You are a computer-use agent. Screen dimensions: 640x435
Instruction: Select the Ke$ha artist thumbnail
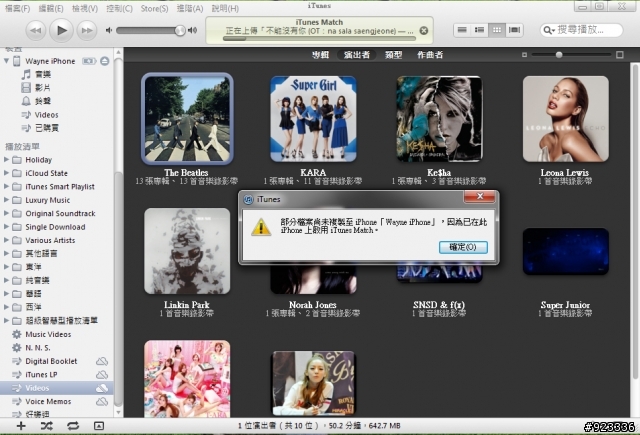tap(440, 119)
